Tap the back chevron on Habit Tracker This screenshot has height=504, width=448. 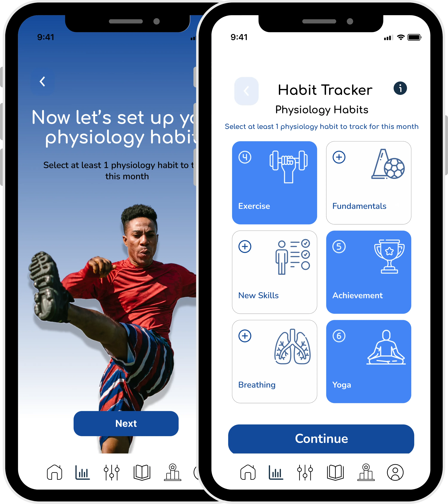click(x=246, y=91)
